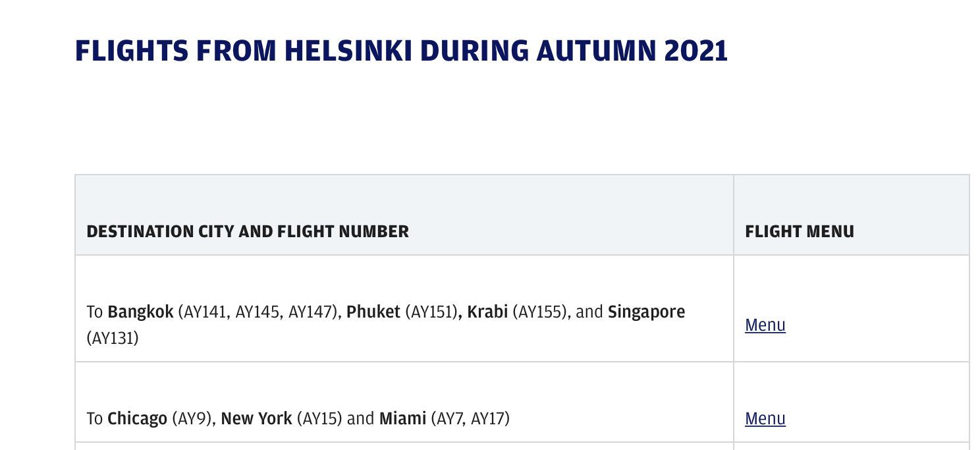Viewport: 980px width, 450px height.
Task: Click the Flight Menu column header
Action: click(x=799, y=231)
